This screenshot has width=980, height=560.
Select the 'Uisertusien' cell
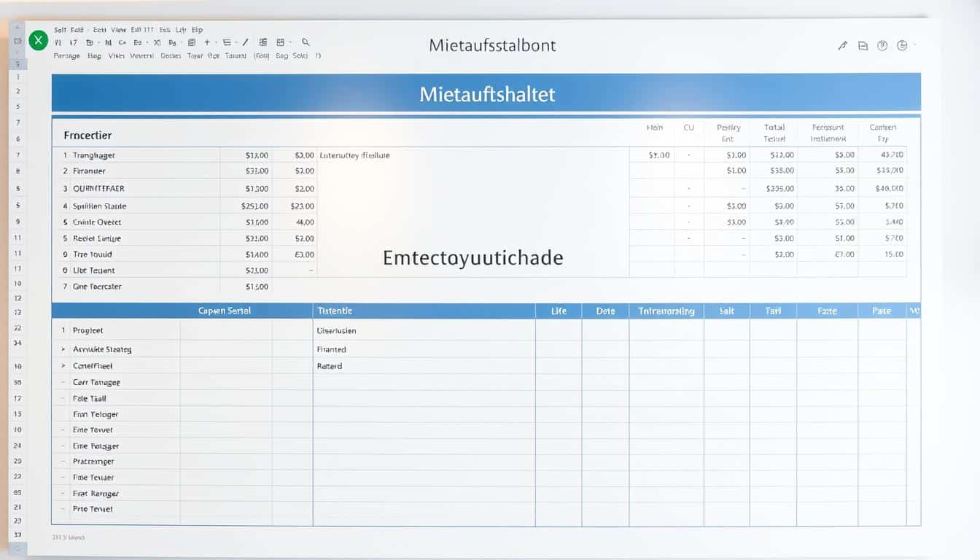pyautogui.click(x=337, y=331)
